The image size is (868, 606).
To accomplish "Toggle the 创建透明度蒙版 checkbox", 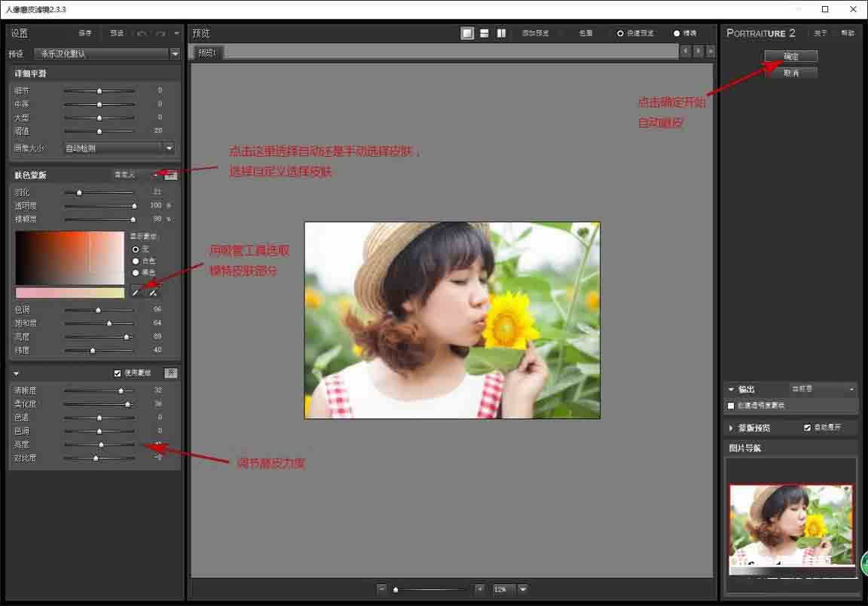I will tap(731, 406).
